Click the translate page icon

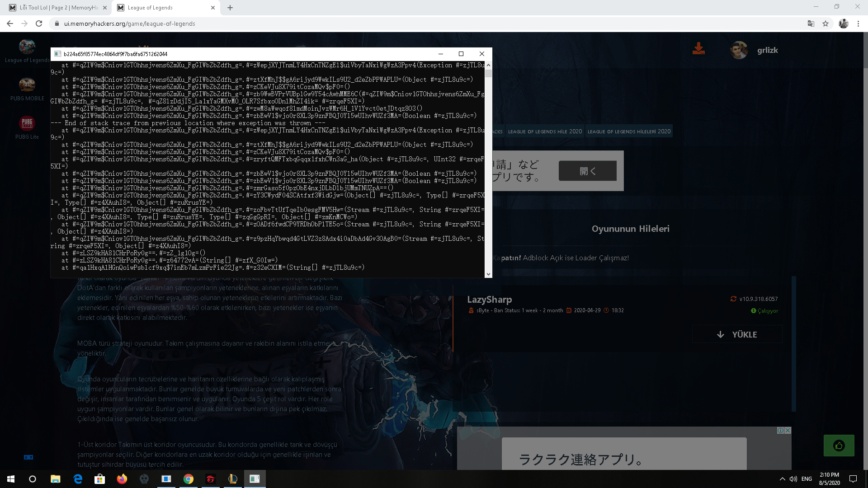tap(811, 23)
